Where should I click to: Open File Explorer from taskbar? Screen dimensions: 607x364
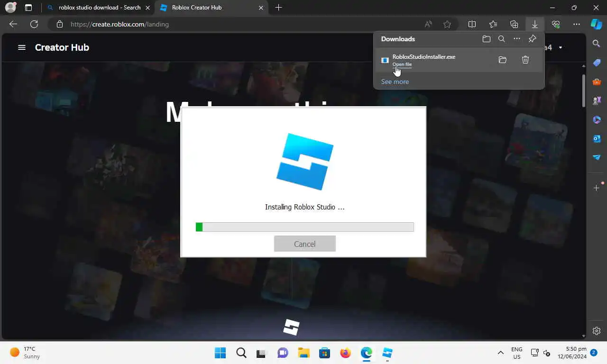click(x=303, y=353)
